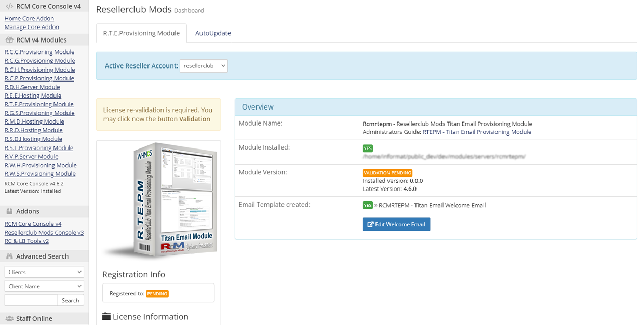
Task: Open R.T.E.Provisioning Module in sidebar
Action: [39, 104]
